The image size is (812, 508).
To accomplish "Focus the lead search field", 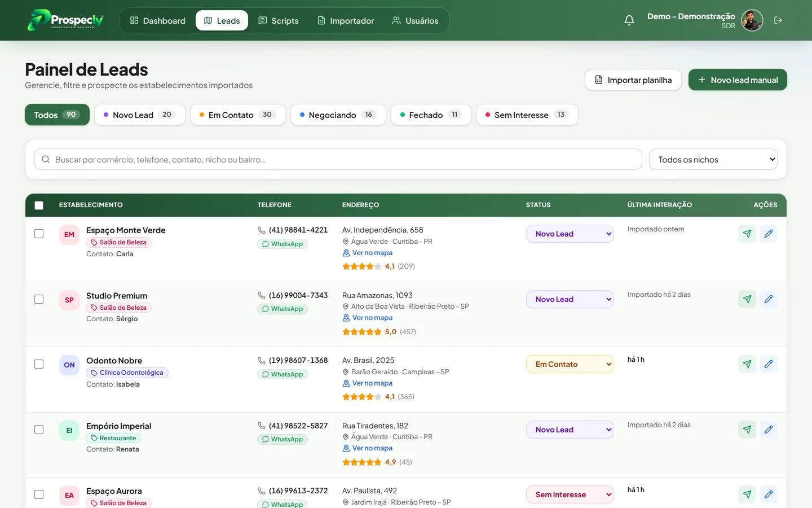I will point(338,160).
